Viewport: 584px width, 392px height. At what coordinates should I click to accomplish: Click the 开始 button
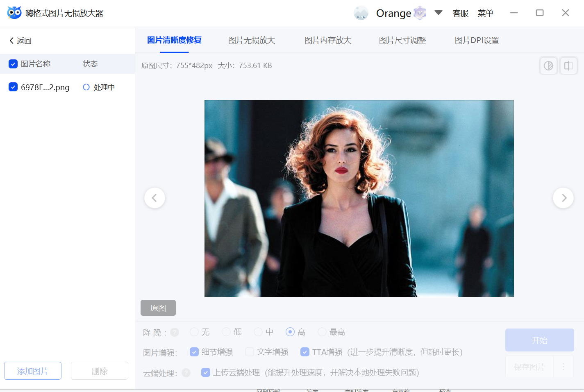point(539,340)
